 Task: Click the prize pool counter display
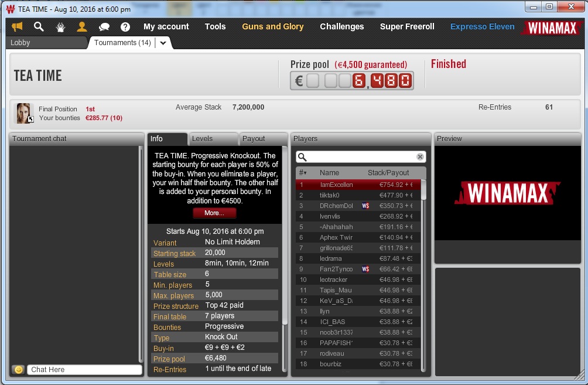[352, 81]
